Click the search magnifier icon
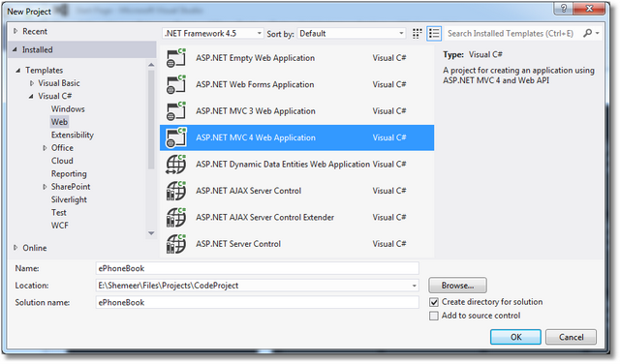The image size is (620, 364). tap(588, 33)
